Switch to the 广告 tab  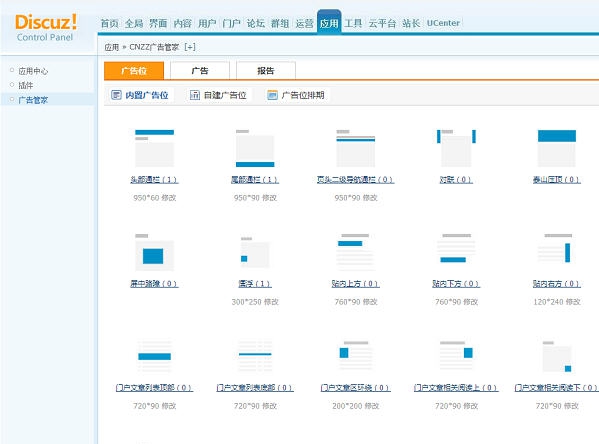pos(200,71)
